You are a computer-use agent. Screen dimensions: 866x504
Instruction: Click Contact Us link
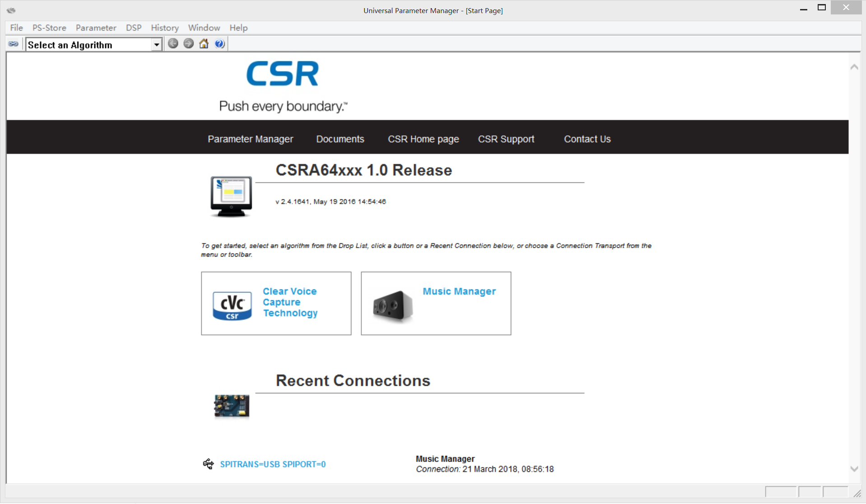587,139
